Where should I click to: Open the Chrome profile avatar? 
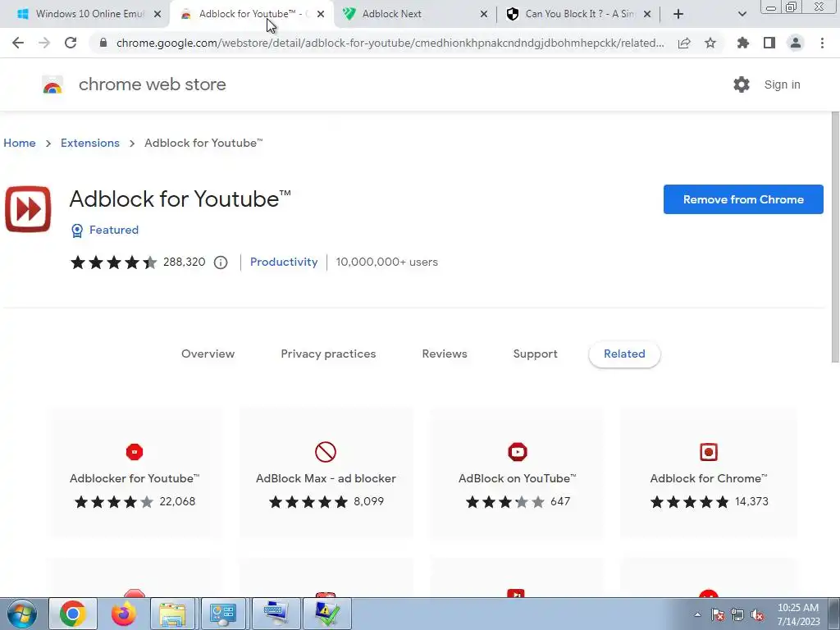tap(796, 43)
